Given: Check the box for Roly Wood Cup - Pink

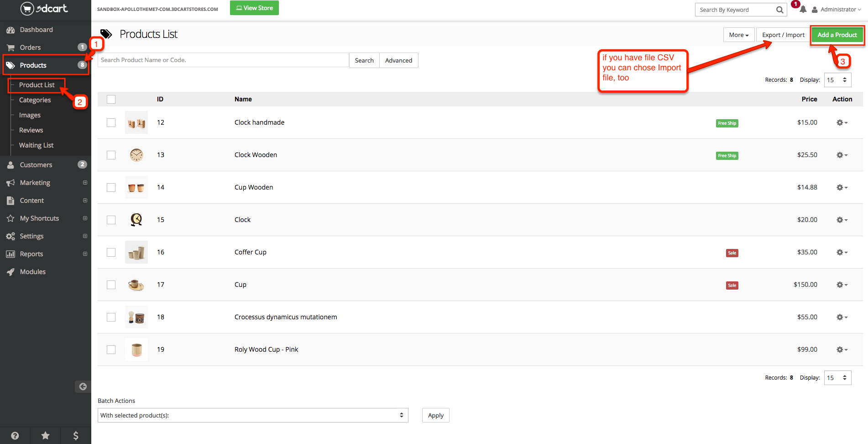Looking at the screenshot, I should [x=111, y=349].
